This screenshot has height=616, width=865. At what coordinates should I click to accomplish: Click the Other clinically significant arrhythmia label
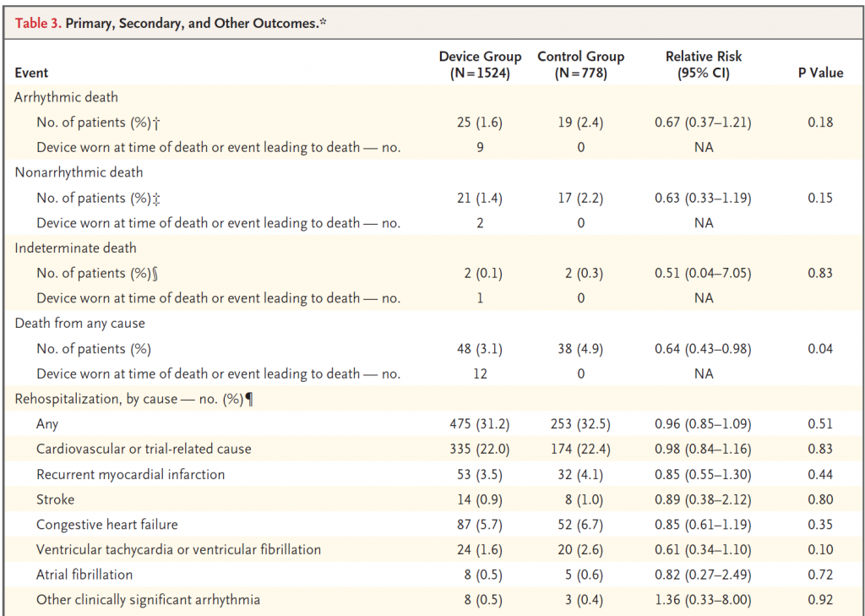pos(148,600)
